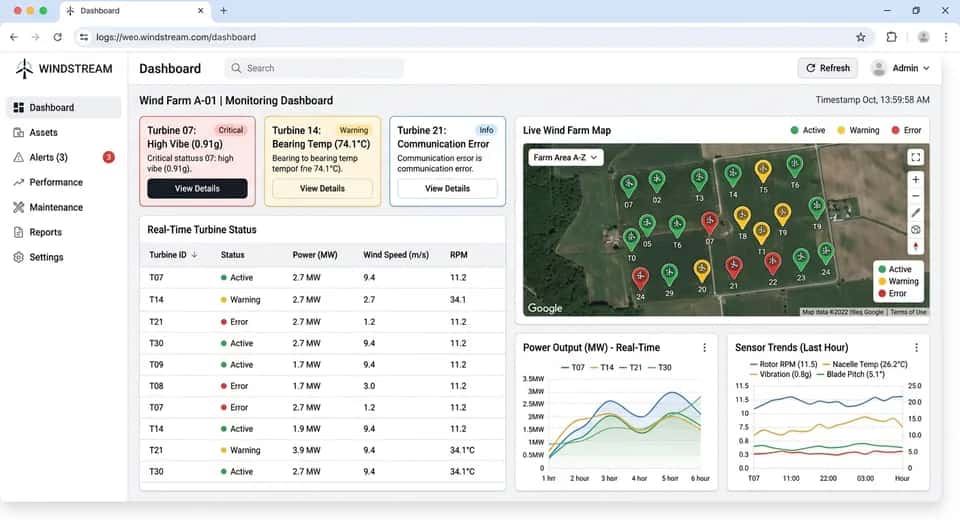Toggle Nacelle Temp series in Sensor Trends legend

tap(865, 364)
